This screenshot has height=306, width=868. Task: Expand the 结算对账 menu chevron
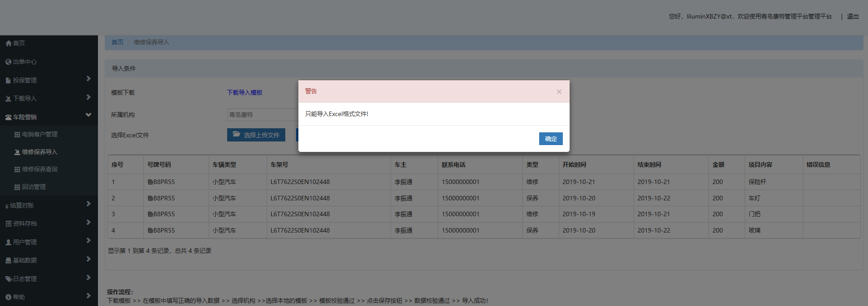(88, 204)
